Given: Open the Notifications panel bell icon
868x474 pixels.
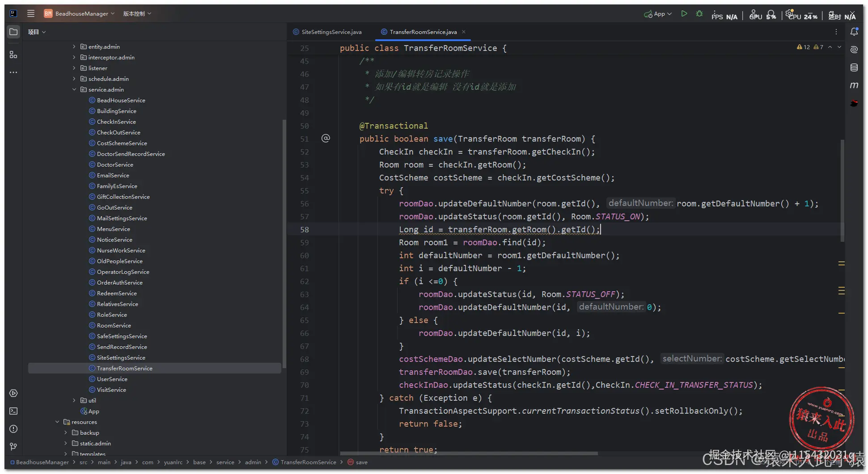Looking at the screenshot, I should [x=854, y=32].
